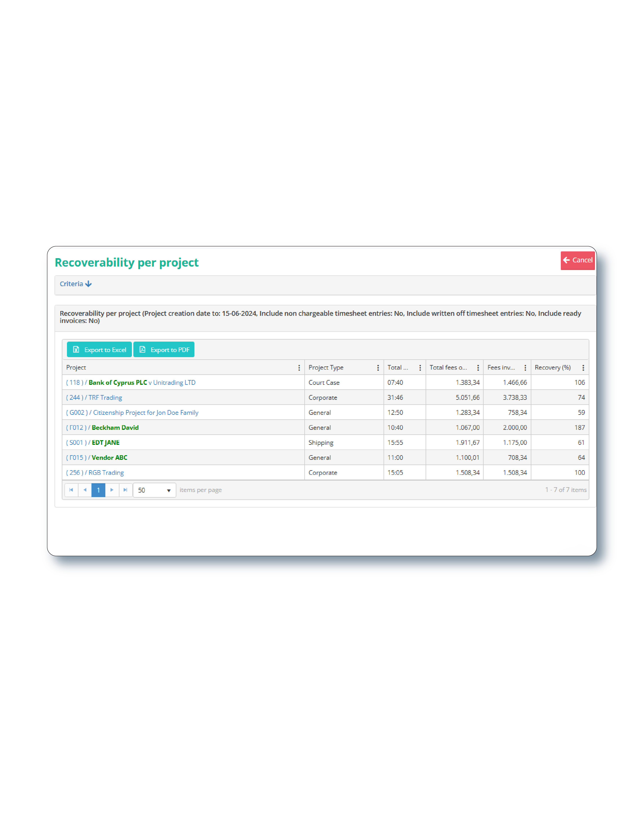Viewport: 644px width, 814px height.
Task: Sort by Total fees column header
Action: pyautogui.click(x=448, y=367)
